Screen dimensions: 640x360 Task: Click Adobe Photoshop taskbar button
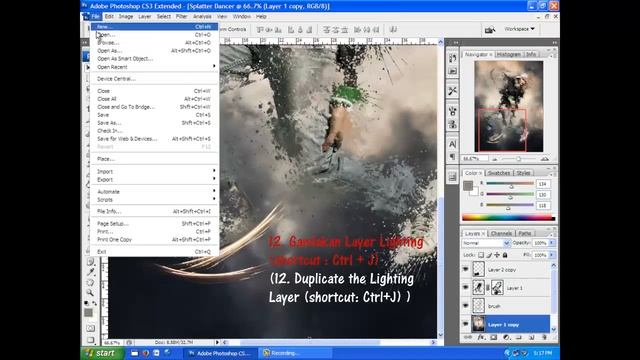coord(220,353)
